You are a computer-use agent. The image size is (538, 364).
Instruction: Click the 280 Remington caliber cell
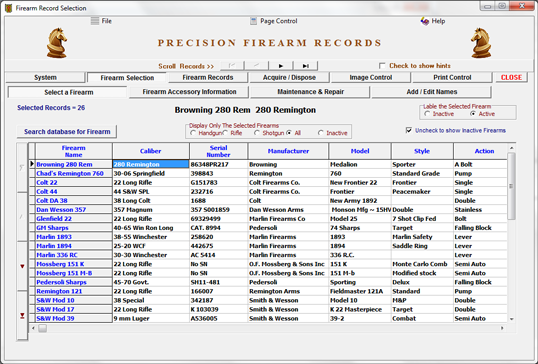pyautogui.click(x=151, y=164)
